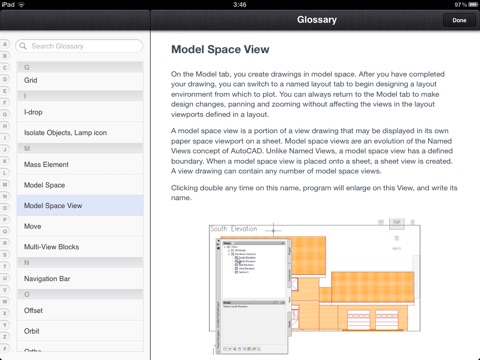Select Isolate Objects, Lamp icon entry
This screenshot has width=480, height=360.
point(80,133)
